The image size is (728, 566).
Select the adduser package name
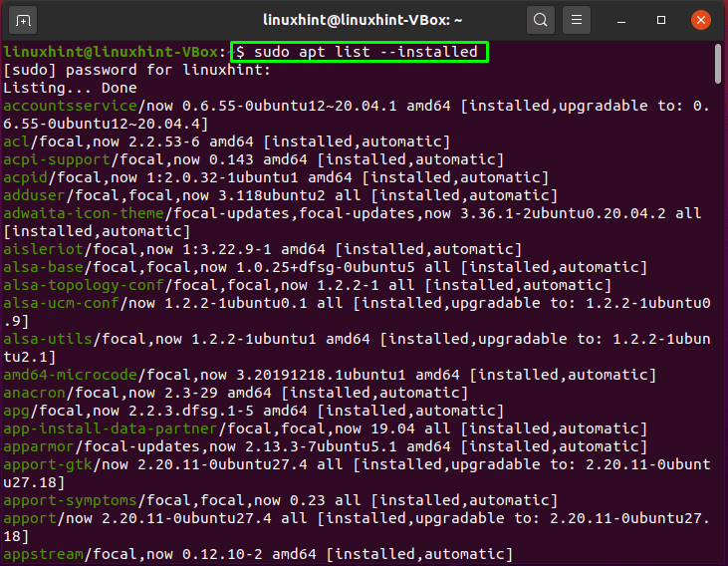[34, 195]
